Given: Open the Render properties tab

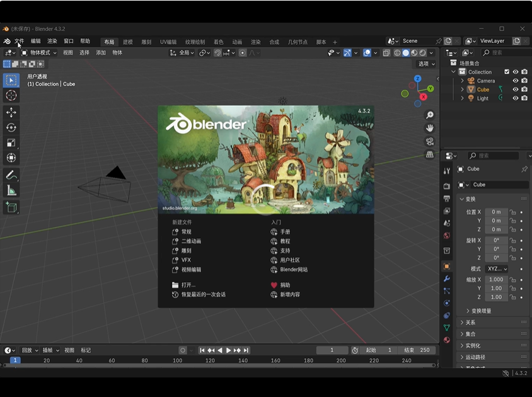Looking at the screenshot, I should [447, 186].
